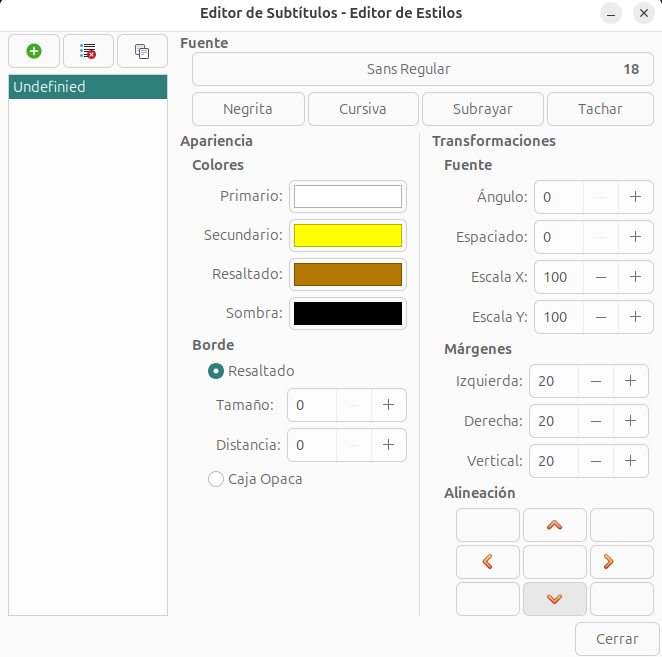The width and height of the screenshot is (662, 657).
Task: Set alignment to middle right with right arrow
Action: (x=622, y=562)
